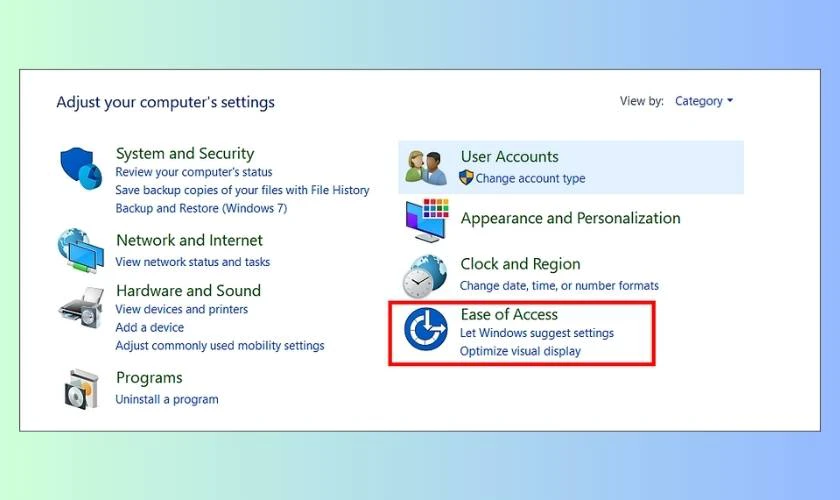The height and width of the screenshot is (500, 840).
Task: Open Adjust commonly used mobility settings
Action: 220,346
